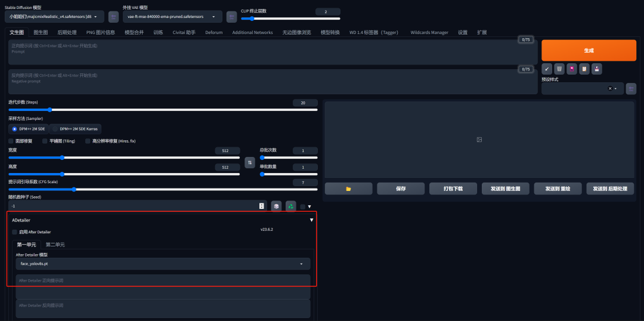Click the 保存 save button
Viewport: 644px width, 321px height.
[401, 189]
